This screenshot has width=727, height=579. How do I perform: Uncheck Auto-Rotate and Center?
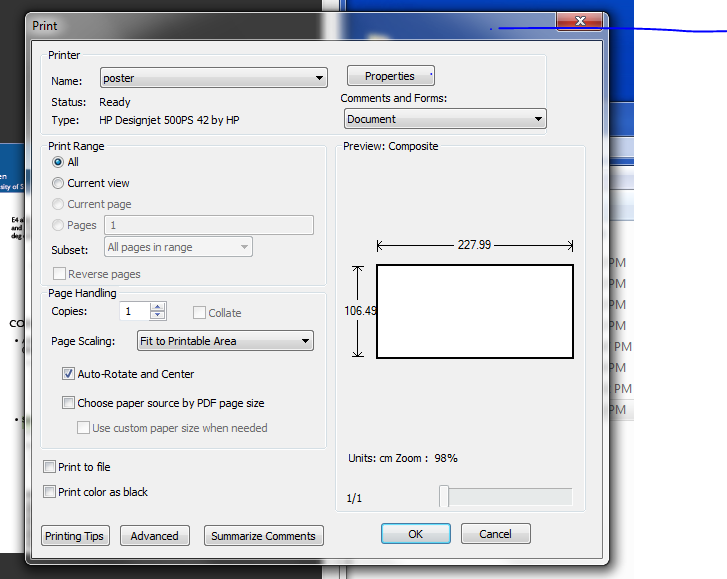coord(68,374)
